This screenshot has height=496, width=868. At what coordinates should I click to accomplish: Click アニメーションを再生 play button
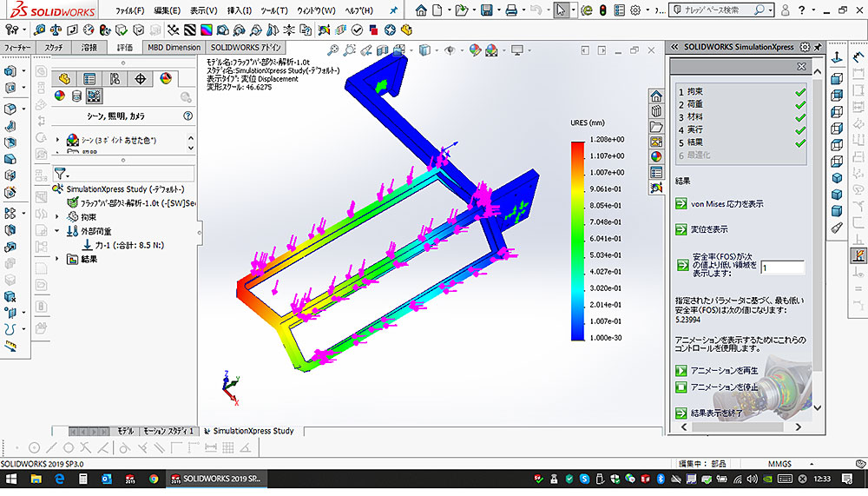pyautogui.click(x=681, y=370)
